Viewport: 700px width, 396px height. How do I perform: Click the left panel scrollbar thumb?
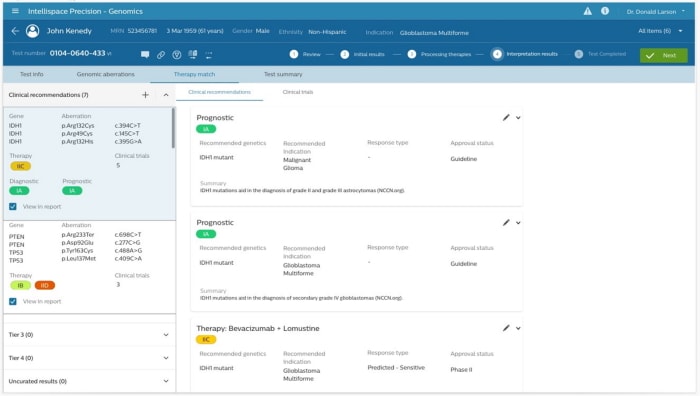(173, 128)
